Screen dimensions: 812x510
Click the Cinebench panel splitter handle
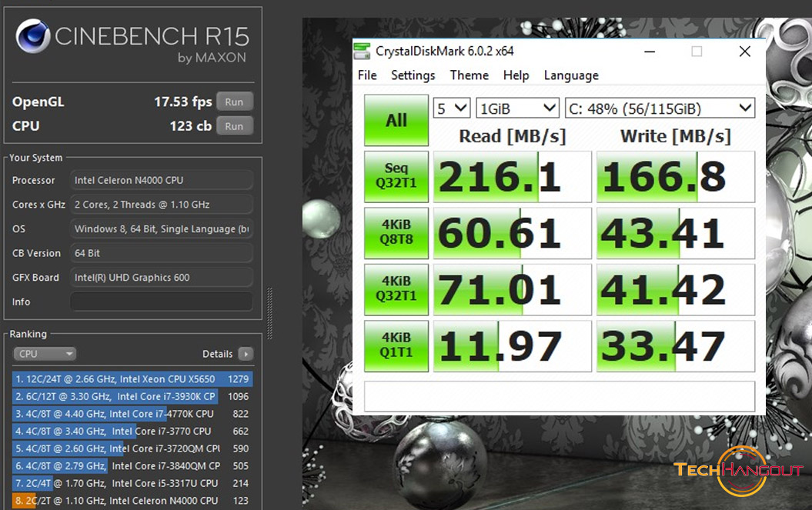click(x=269, y=314)
